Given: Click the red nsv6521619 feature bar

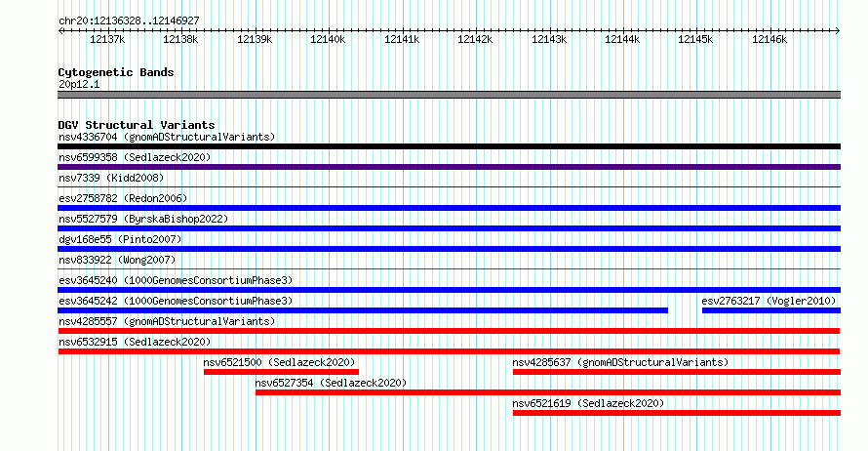Looking at the screenshot, I should [677, 413].
